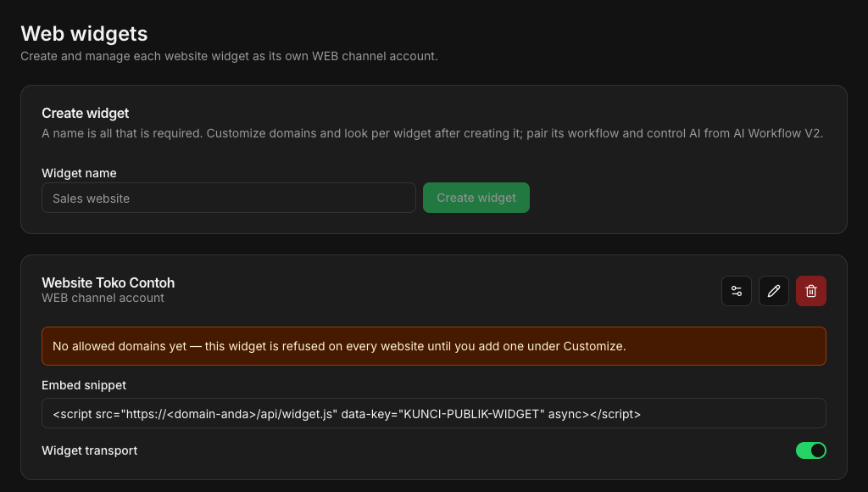Delete Website Toko Contoh with trash icon

[811, 291]
